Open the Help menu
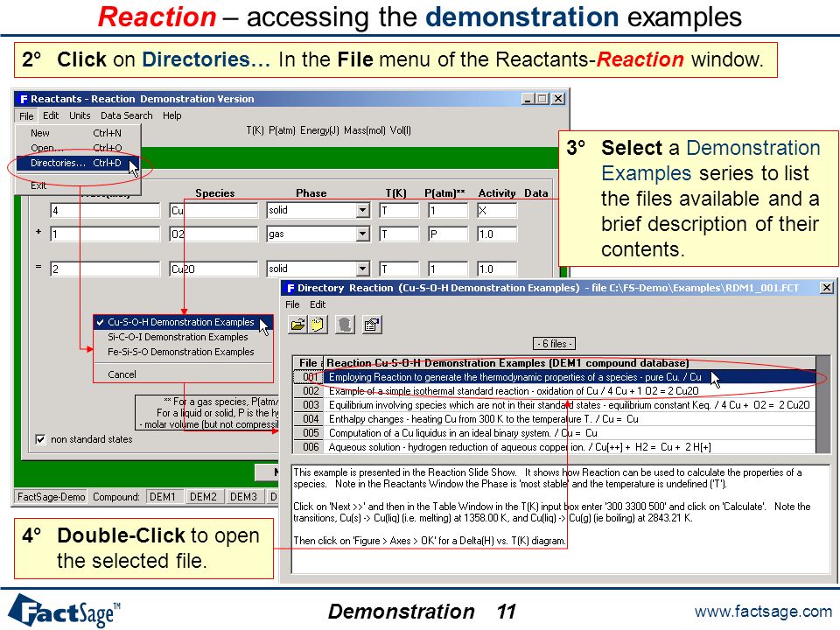 172,115
